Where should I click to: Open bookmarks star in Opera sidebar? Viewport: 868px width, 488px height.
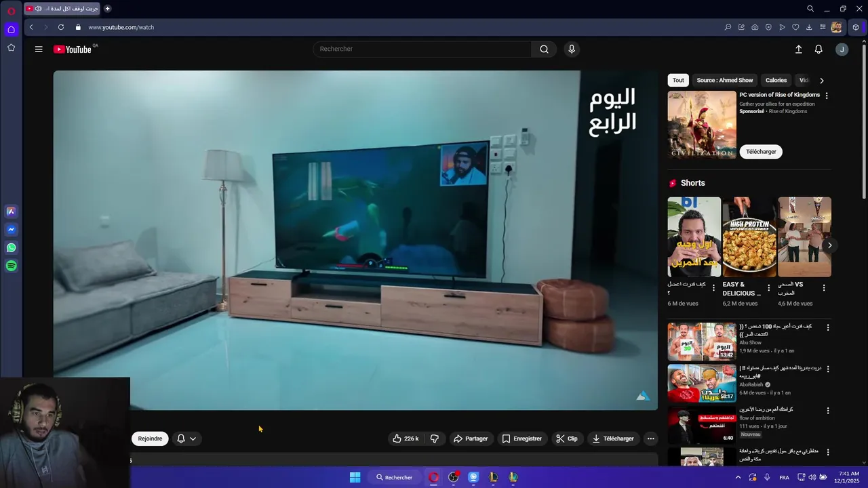(11, 47)
